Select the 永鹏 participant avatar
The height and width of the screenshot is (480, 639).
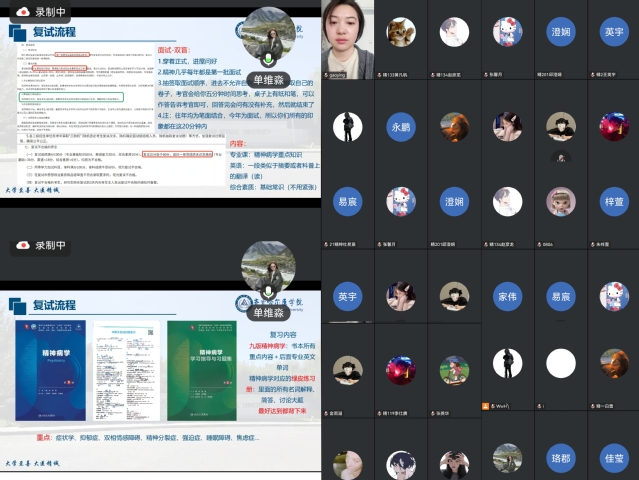[401, 127]
